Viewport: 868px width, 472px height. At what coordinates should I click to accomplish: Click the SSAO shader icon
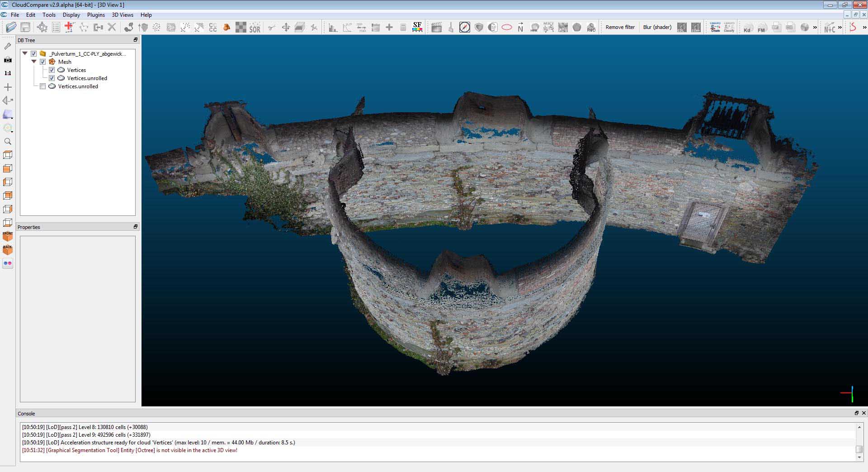pos(696,28)
